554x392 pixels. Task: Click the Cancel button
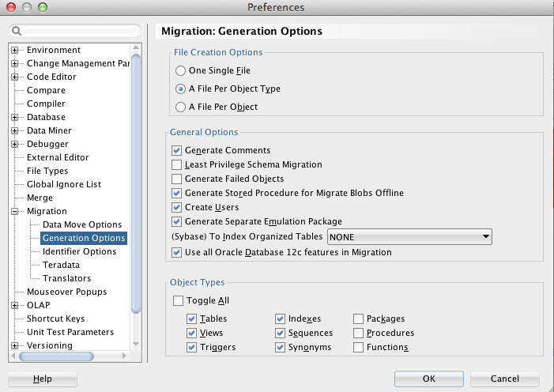point(504,379)
